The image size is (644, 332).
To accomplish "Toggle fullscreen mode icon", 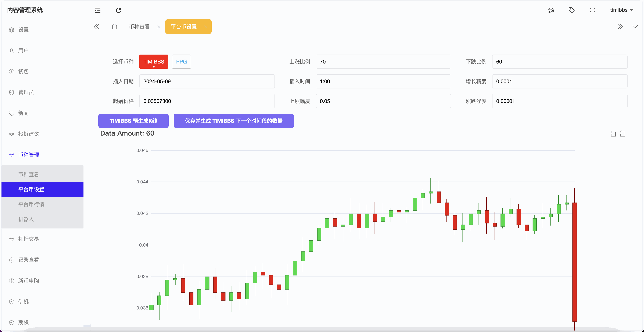I will pos(593,10).
